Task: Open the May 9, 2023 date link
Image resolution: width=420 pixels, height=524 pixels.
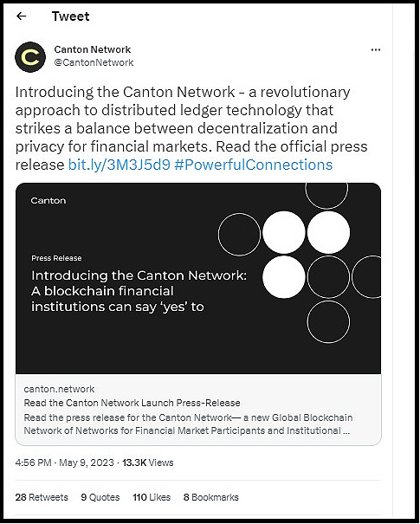Action: click(x=87, y=463)
